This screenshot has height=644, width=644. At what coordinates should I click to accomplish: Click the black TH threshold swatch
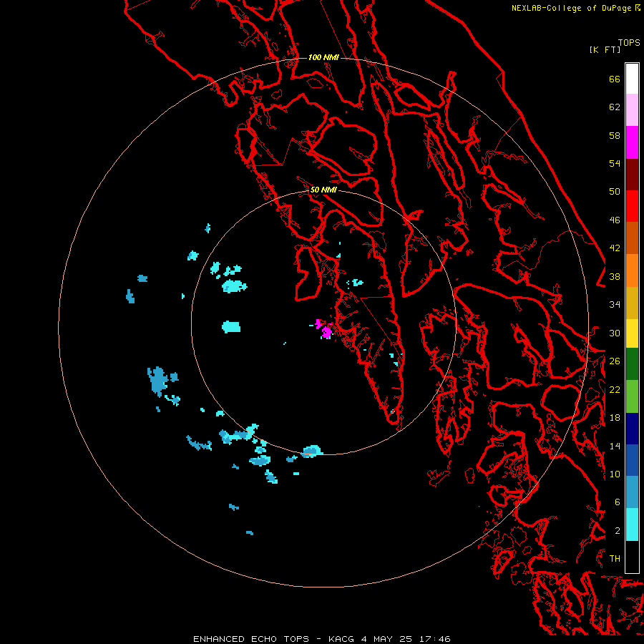click(x=632, y=557)
